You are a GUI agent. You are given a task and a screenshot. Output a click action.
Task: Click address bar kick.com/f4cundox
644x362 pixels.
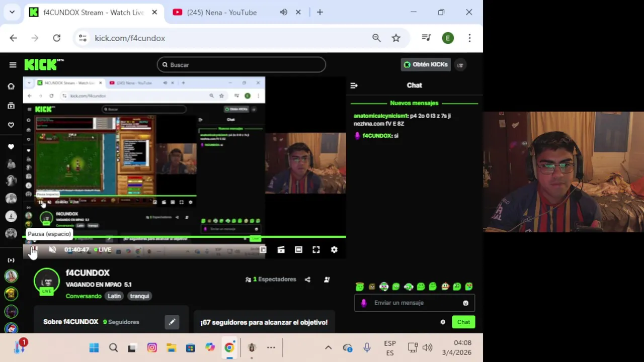(x=130, y=38)
